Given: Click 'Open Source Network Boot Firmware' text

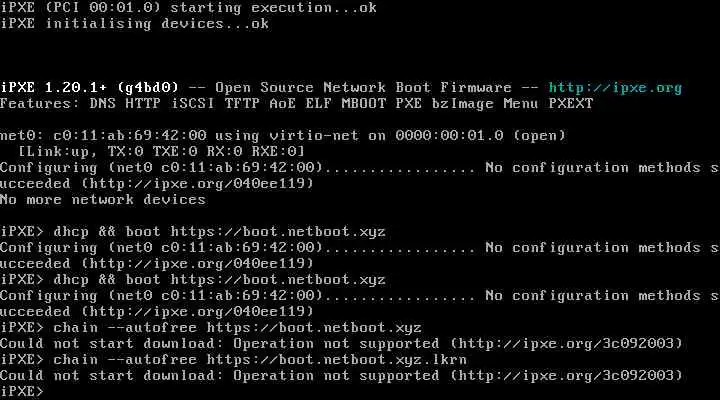Looking at the screenshot, I should tap(364, 88).
